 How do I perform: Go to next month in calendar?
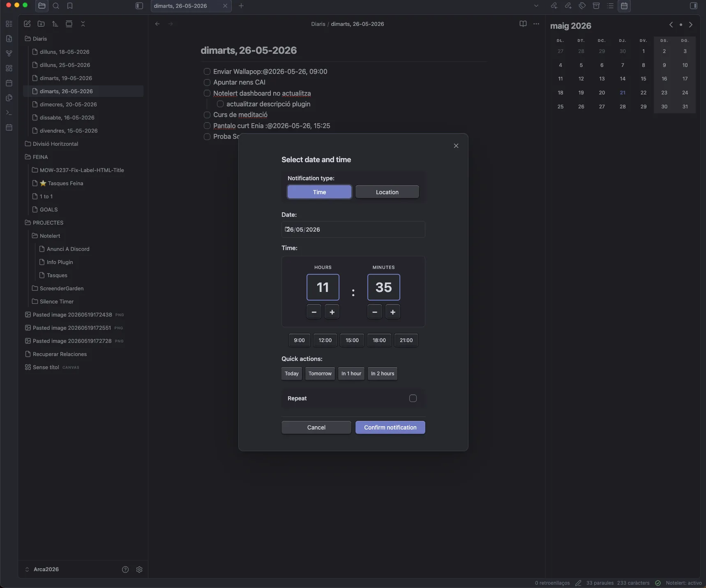pos(691,25)
